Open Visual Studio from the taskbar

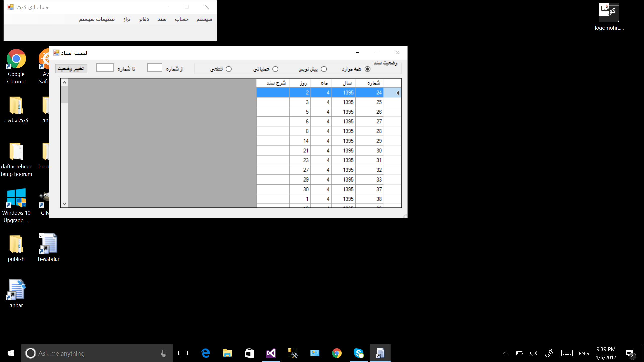(x=271, y=353)
